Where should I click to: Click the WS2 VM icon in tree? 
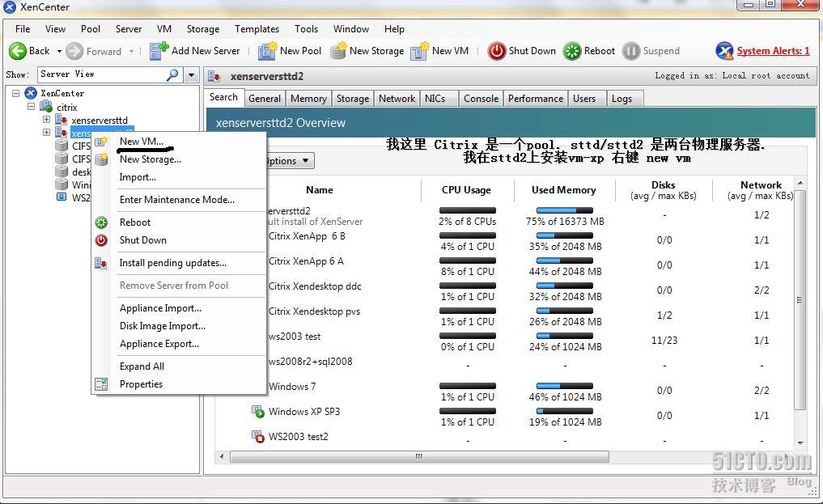[x=62, y=197]
